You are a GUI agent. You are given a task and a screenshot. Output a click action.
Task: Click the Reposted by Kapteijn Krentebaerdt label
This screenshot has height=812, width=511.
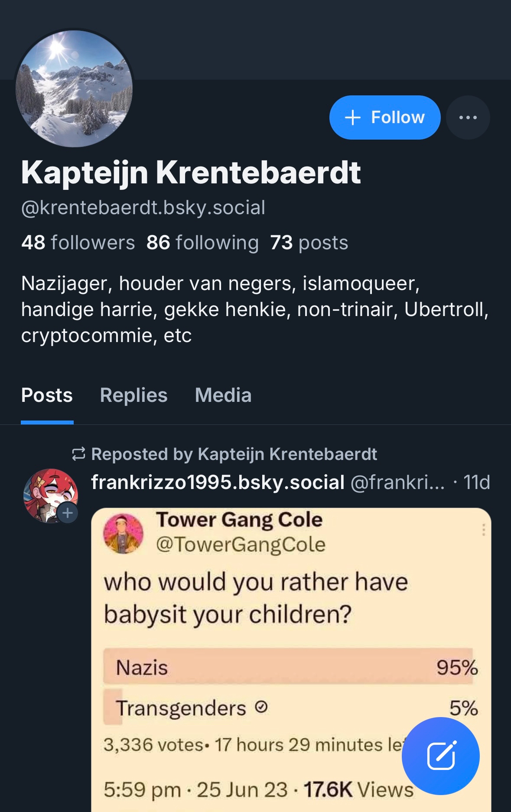[234, 454]
